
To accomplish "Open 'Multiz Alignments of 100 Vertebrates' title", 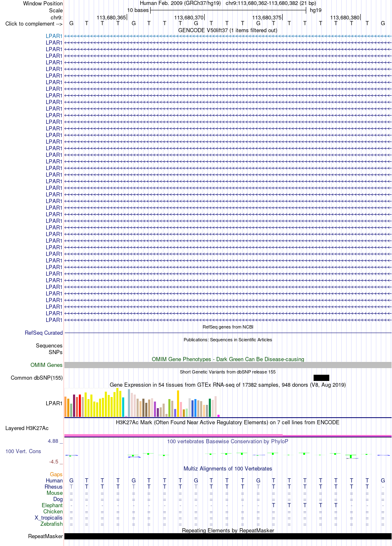I will point(228,468).
